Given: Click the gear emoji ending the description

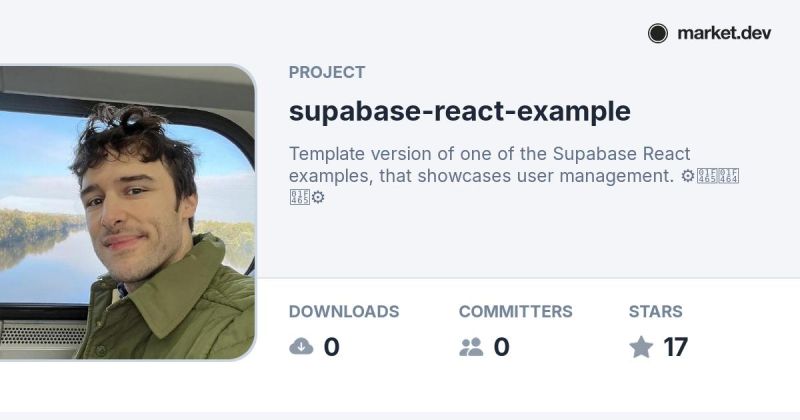Looking at the screenshot, I should pyautogui.click(x=318, y=197).
